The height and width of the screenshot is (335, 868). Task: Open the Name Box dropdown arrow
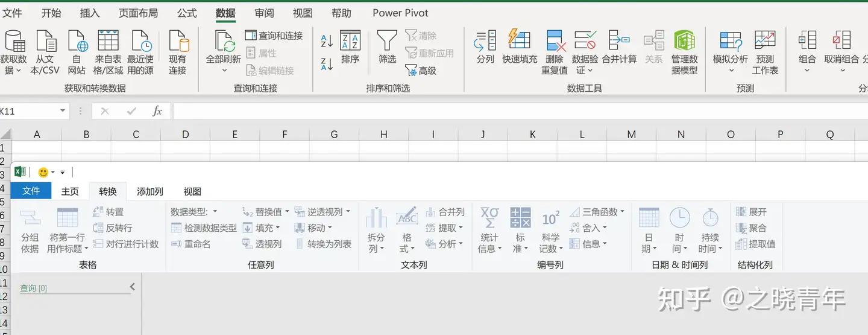[63, 111]
